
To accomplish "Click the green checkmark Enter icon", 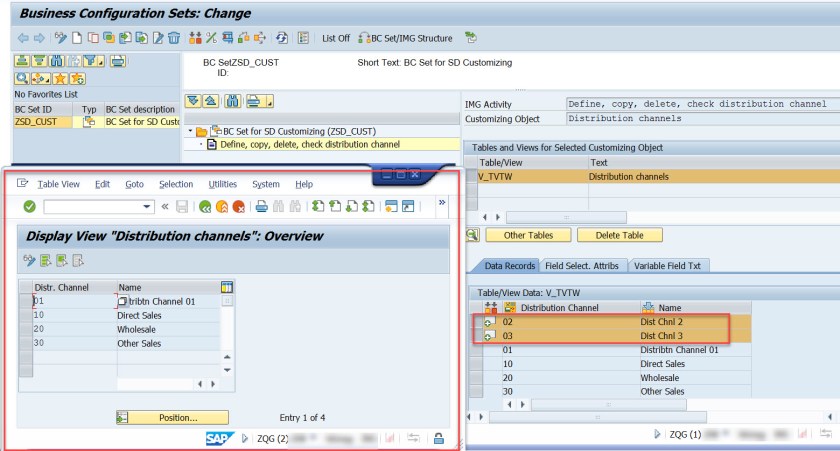I will (x=29, y=206).
